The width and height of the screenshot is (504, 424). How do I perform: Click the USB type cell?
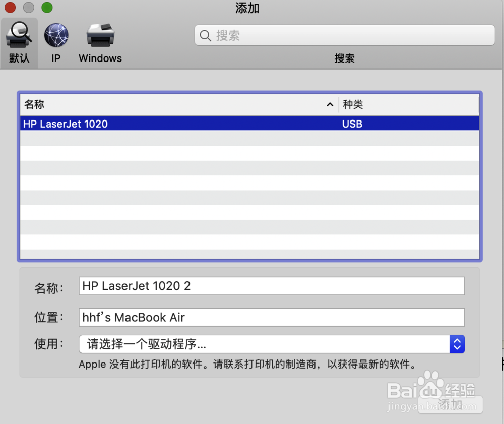352,124
